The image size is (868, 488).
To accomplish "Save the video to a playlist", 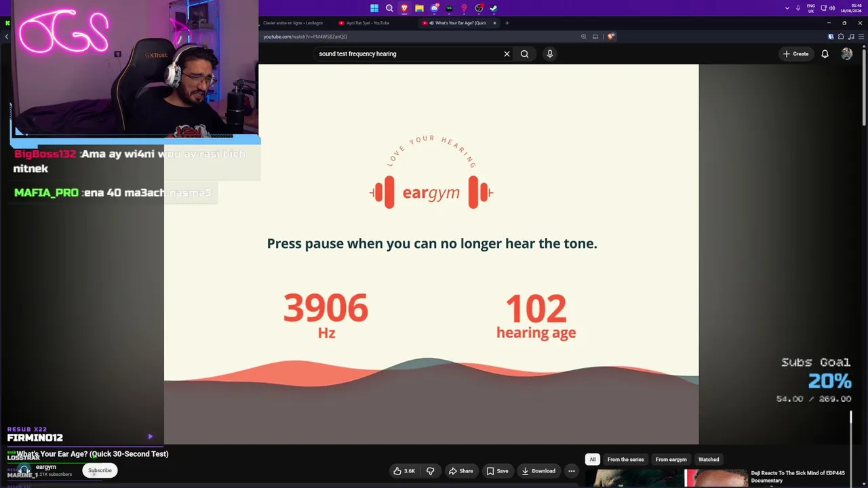I will [497, 471].
